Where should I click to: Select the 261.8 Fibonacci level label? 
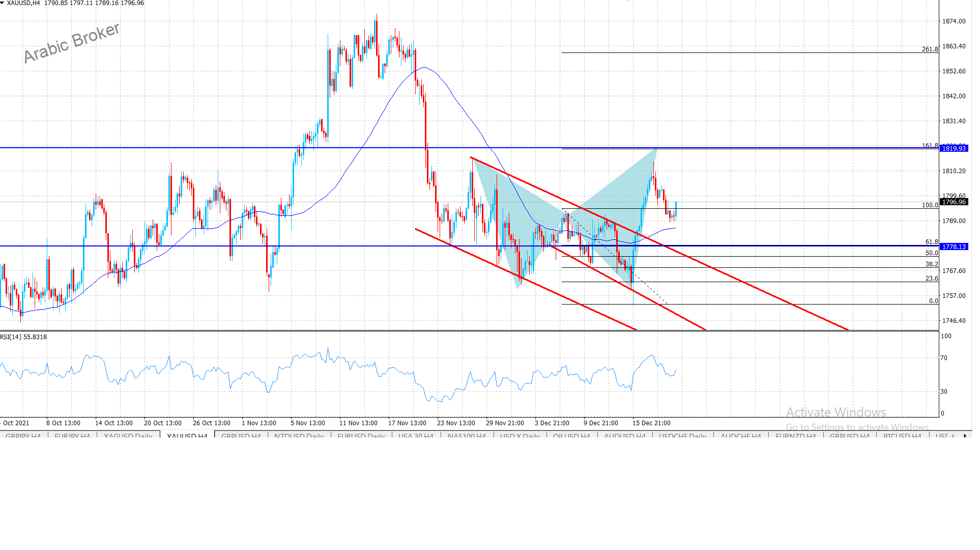coord(930,49)
